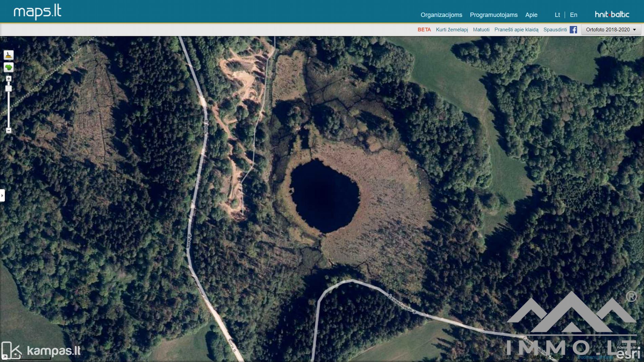This screenshot has height=362, width=644.
Task: Select the Matuoti measure tool
Action: [481, 29]
